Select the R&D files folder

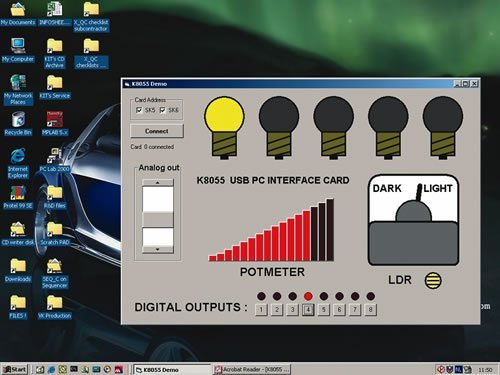click(55, 197)
